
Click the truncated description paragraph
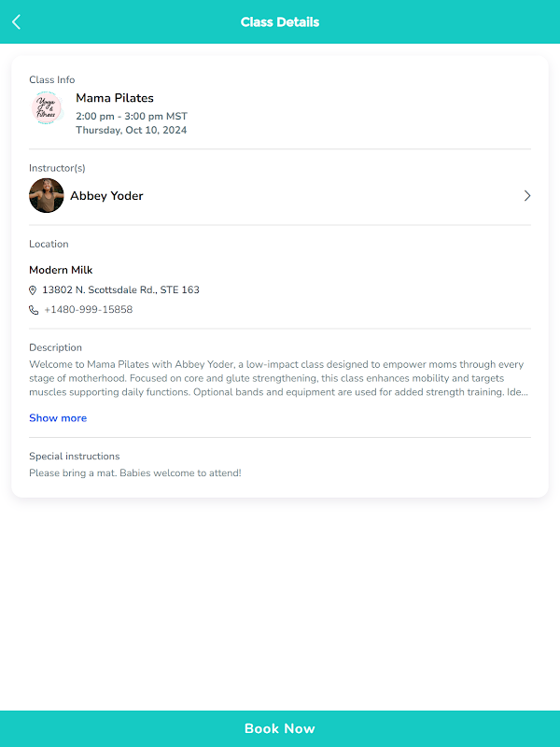[279, 378]
